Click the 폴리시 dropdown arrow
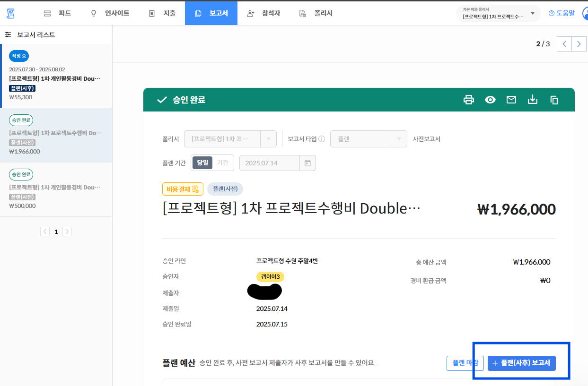588x386 pixels. click(x=268, y=139)
